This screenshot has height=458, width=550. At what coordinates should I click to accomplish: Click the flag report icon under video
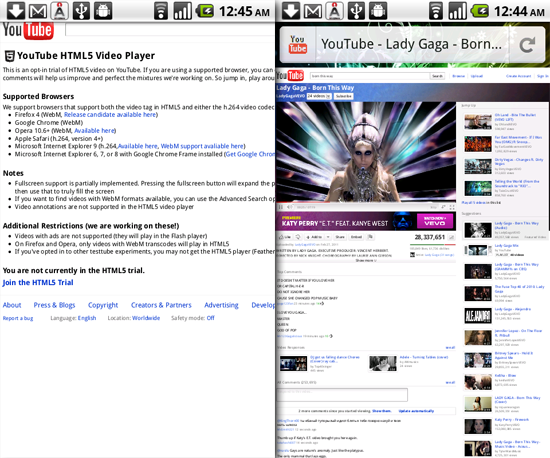370,237
